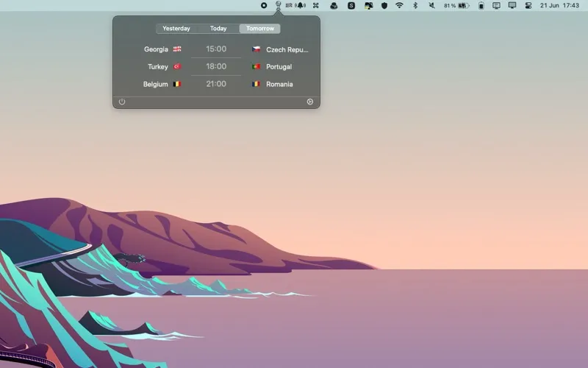The image size is (588, 368).
Task: Click the Georgia flag icon
Action: pos(177,49)
